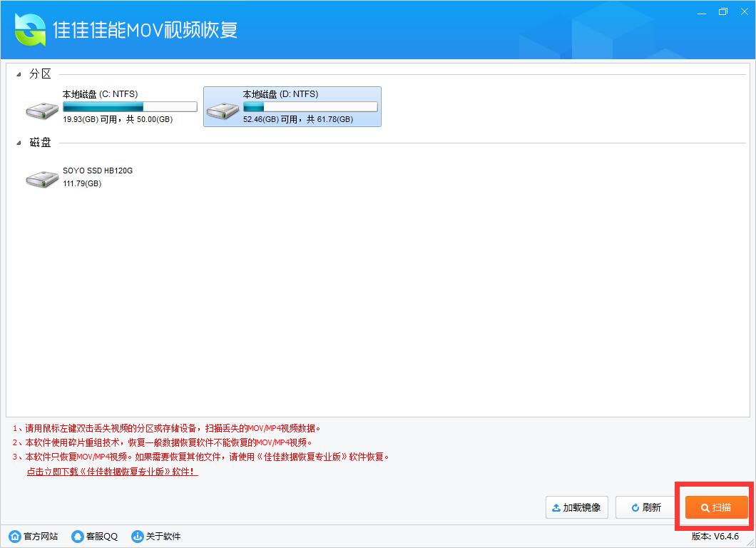Click the 111.79(GB) size text
This screenshot has width=756, height=548.
click(82, 183)
